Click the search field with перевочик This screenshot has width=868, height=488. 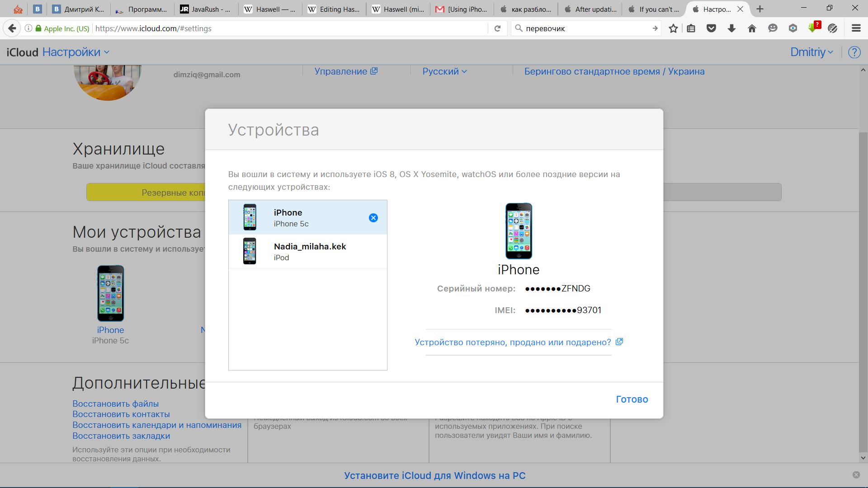pos(583,28)
